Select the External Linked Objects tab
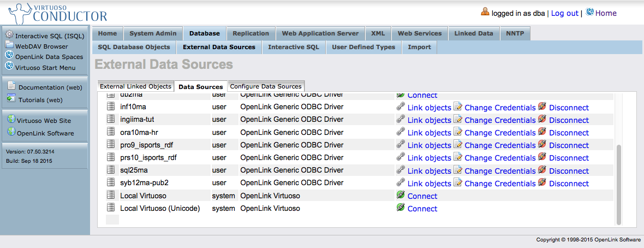Screen dimensions: 644x248 coord(136,86)
